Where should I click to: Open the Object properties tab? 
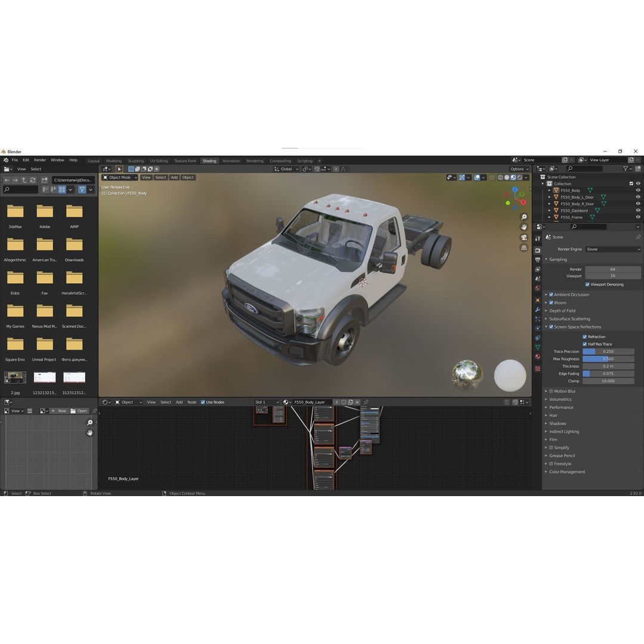[x=538, y=300]
